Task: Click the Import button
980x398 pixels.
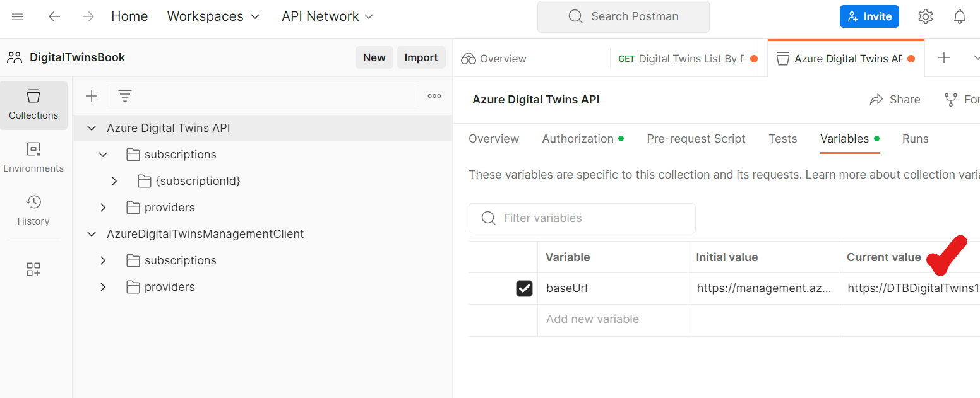Action: pyautogui.click(x=421, y=57)
